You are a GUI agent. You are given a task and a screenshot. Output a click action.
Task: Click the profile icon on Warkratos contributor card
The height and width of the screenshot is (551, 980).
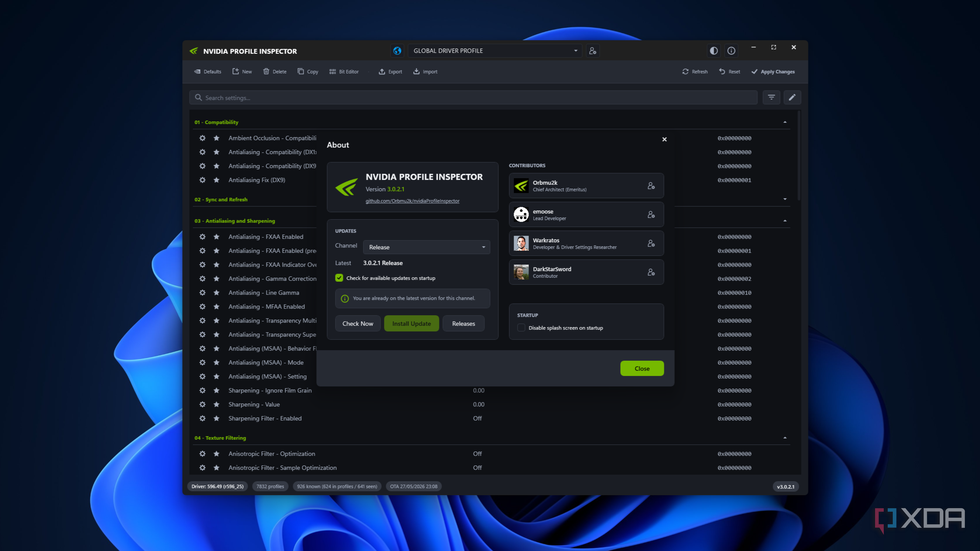651,244
